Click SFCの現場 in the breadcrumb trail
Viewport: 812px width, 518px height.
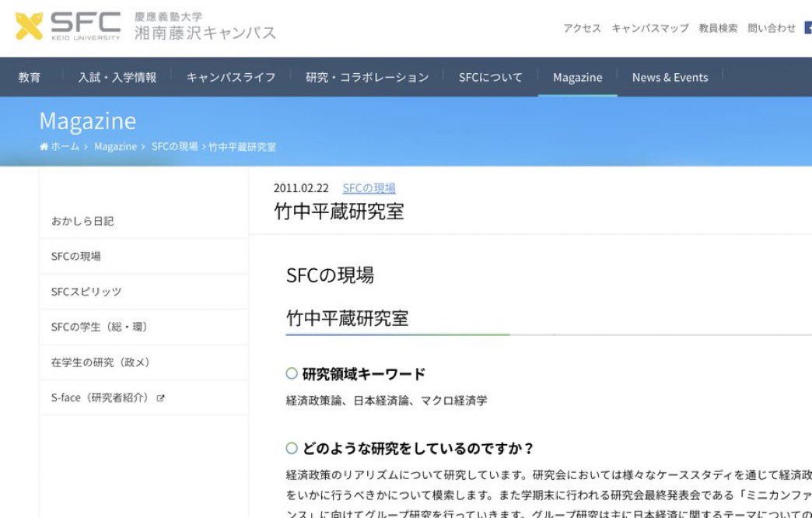tap(174, 147)
